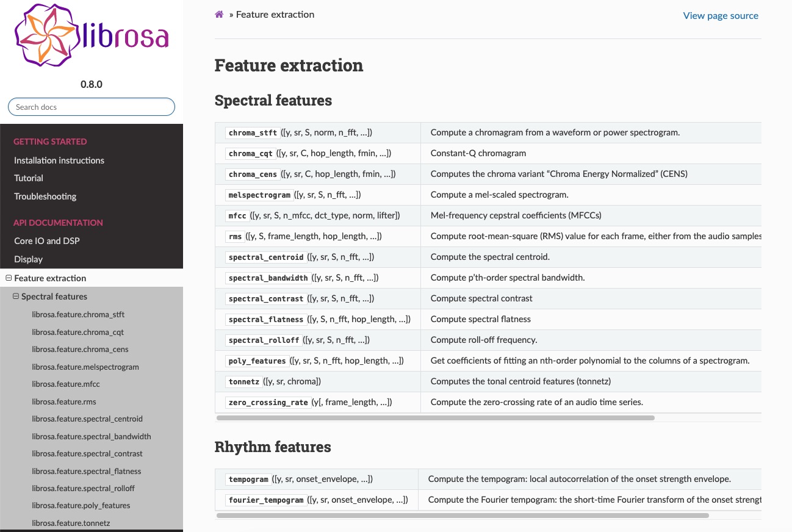Screen dimensions: 792x532
Task: Select librosa.feature.mfcc in sidebar
Action: [66, 384]
